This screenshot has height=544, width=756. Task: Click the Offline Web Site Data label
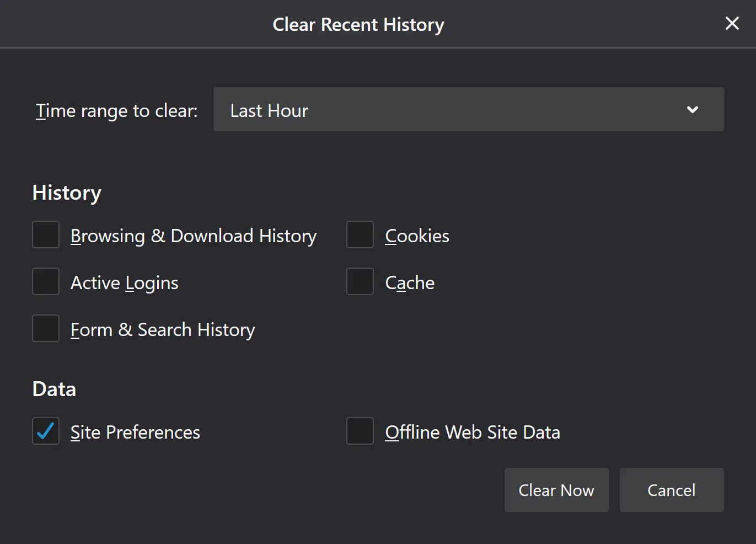pos(473,432)
